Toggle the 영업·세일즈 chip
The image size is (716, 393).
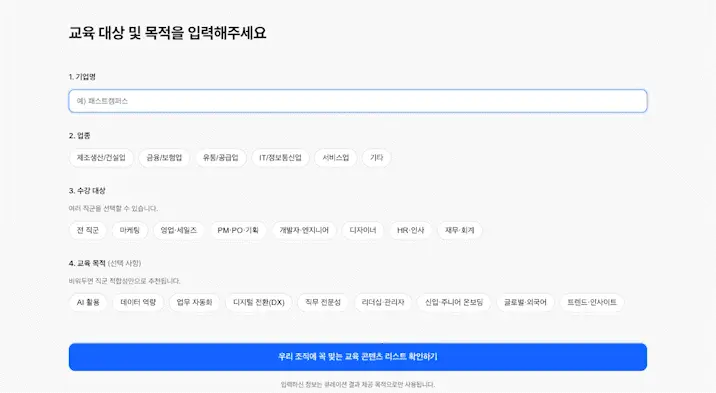point(179,231)
